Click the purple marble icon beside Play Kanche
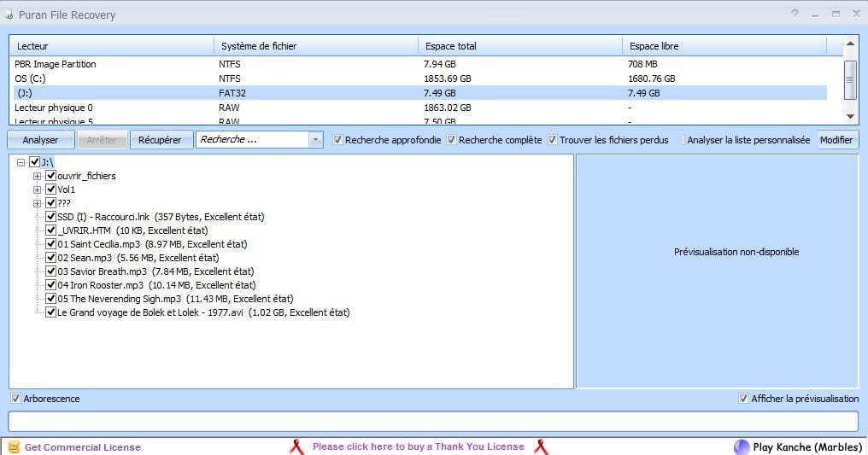 pyautogui.click(x=742, y=447)
